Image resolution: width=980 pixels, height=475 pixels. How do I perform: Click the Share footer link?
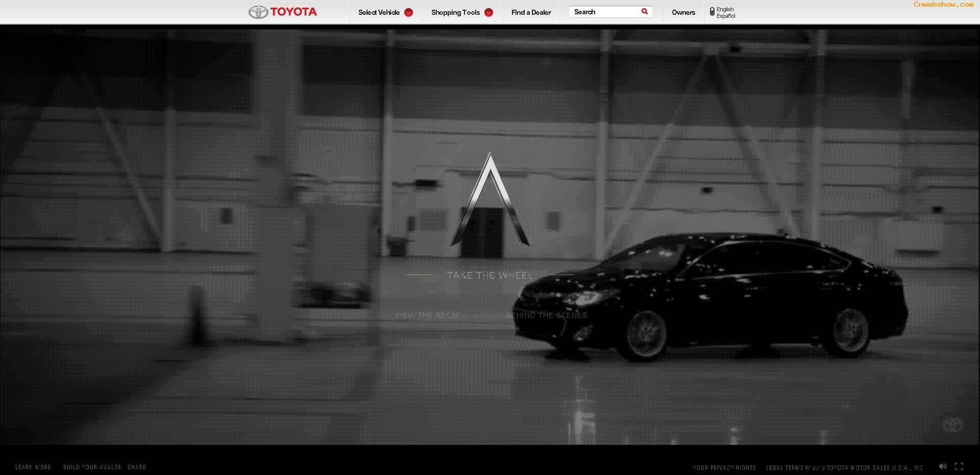point(137,467)
